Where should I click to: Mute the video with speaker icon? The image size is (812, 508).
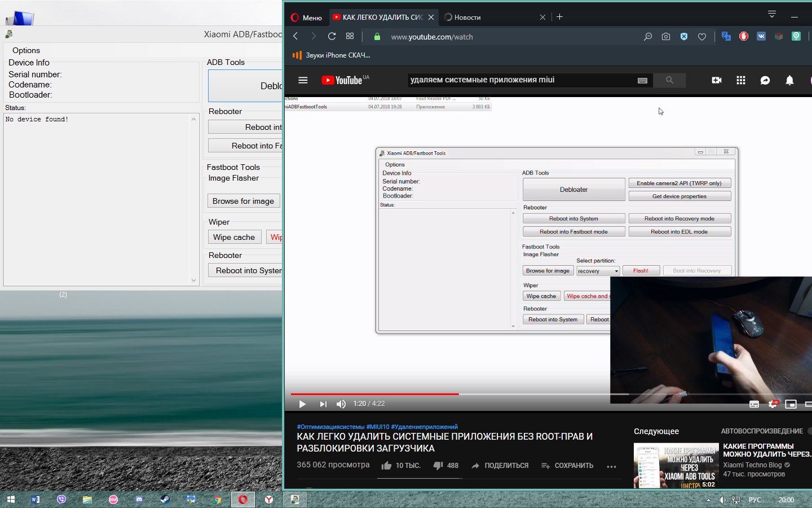(x=341, y=404)
